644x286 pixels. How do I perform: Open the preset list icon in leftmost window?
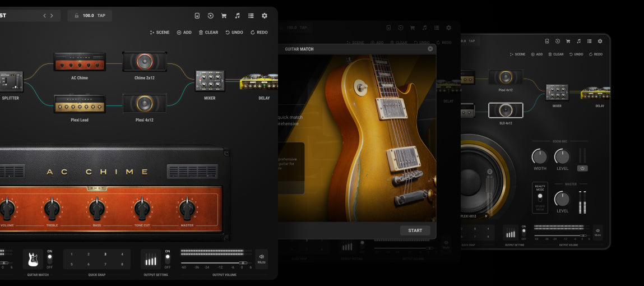point(251,16)
